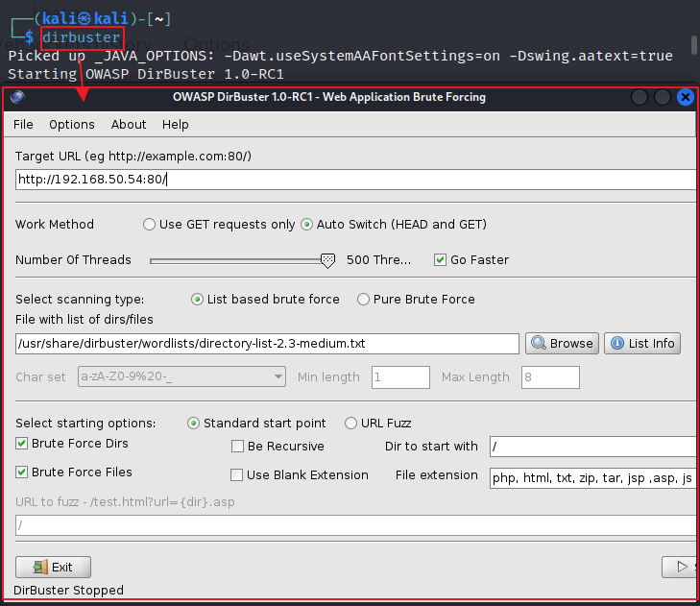Click the Browse button

(x=562, y=344)
